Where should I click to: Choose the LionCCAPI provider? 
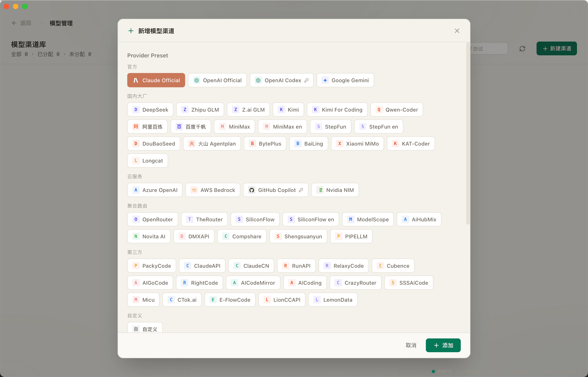(x=282, y=300)
